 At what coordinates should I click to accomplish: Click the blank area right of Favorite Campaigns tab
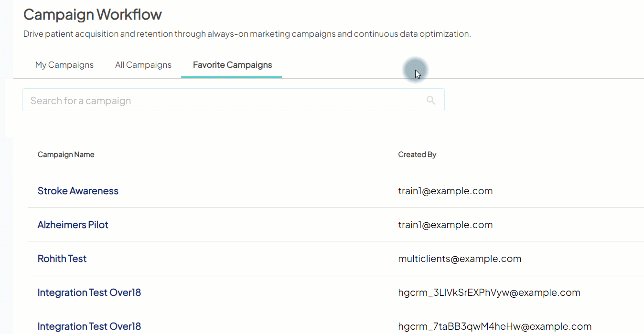coord(478,65)
